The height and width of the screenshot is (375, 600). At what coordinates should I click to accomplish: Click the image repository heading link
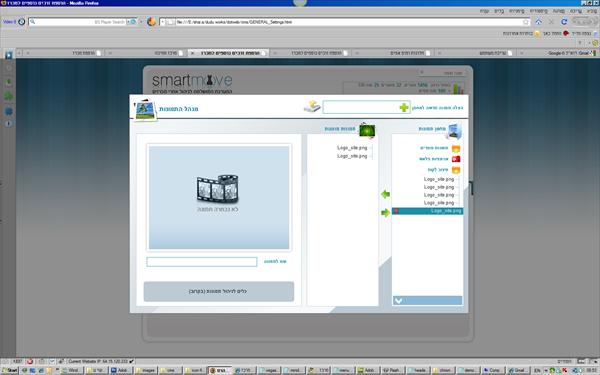pos(432,129)
